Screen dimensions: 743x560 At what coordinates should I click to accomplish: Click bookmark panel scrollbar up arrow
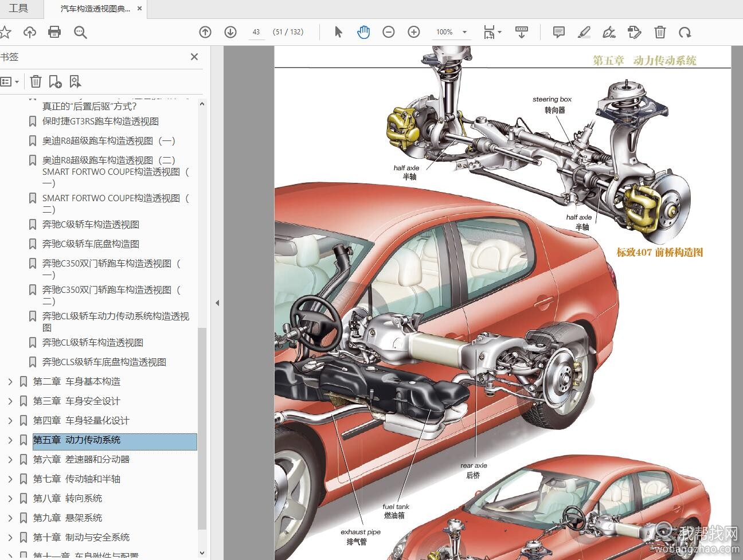[x=202, y=104]
